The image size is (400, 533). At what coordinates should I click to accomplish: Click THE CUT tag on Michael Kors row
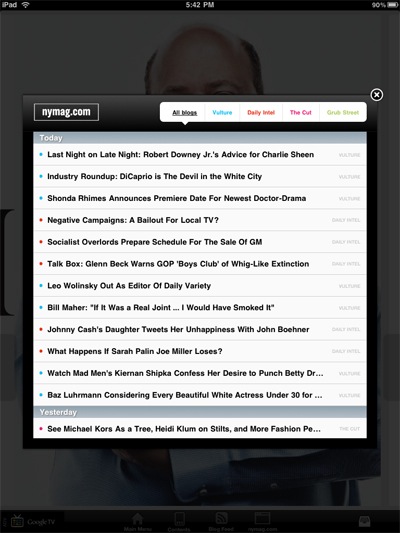pos(350,429)
